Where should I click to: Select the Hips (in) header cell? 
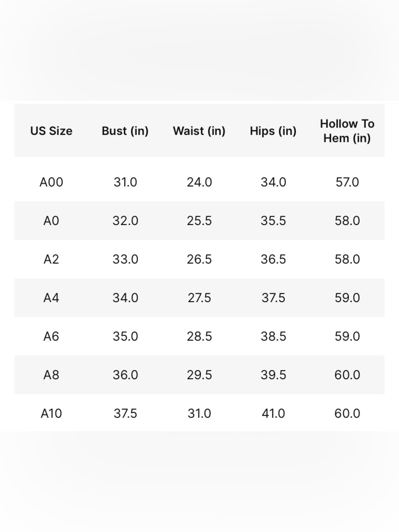273,131
